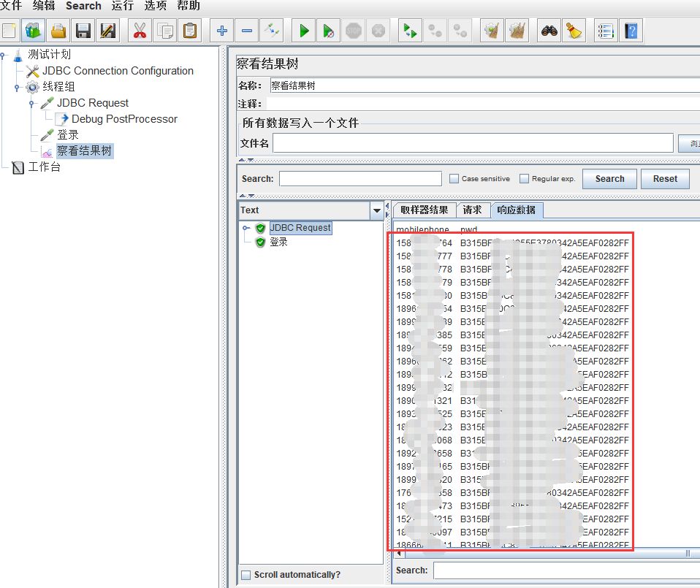Expand all nodes with plus icon
The width and height of the screenshot is (700, 588).
(222, 31)
